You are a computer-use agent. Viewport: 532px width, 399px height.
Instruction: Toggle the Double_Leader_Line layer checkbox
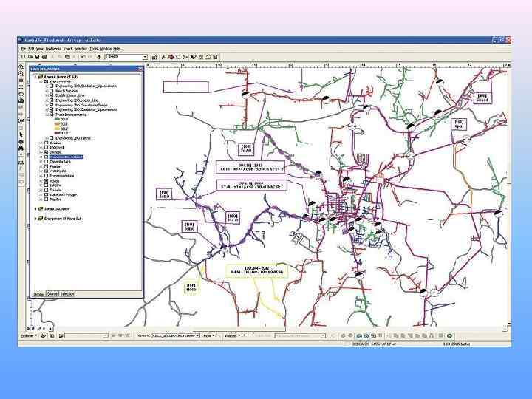coord(52,95)
